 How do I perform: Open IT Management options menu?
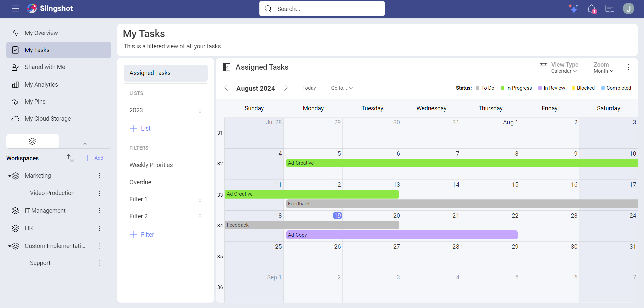[x=99, y=211]
